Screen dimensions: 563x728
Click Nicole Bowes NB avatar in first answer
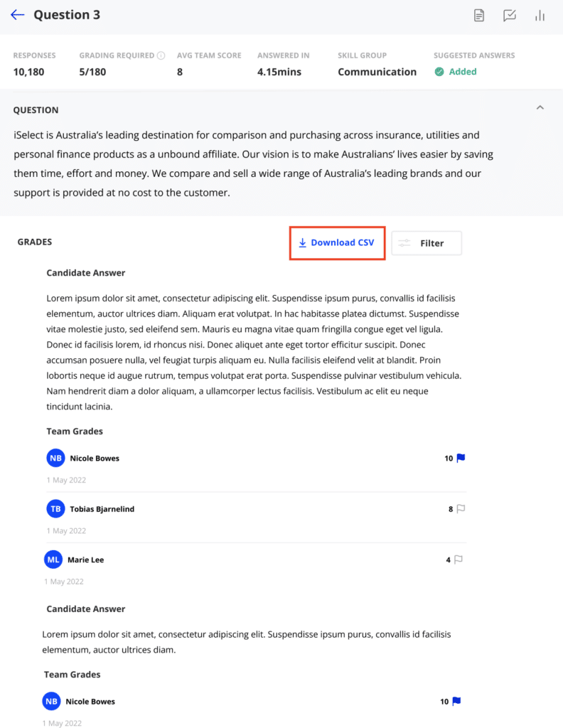(x=55, y=459)
